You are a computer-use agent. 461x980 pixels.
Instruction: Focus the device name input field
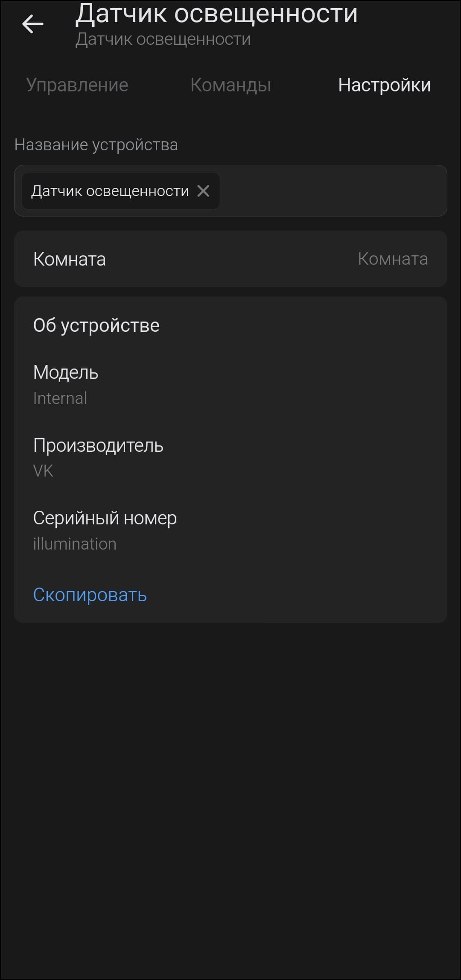point(333,191)
